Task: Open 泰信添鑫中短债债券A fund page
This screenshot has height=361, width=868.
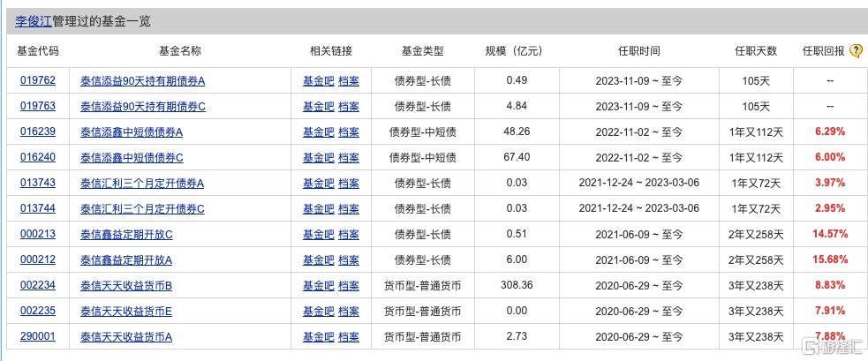Action: [132, 132]
